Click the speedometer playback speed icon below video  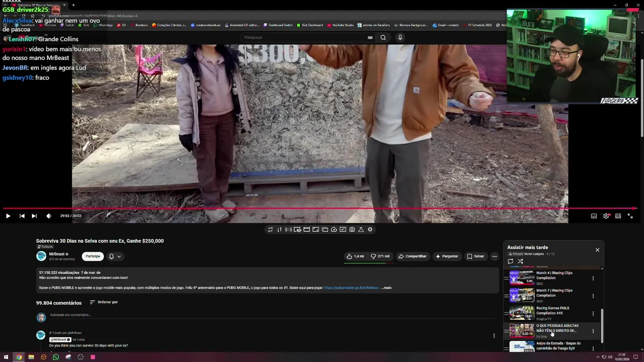[334, 229]
